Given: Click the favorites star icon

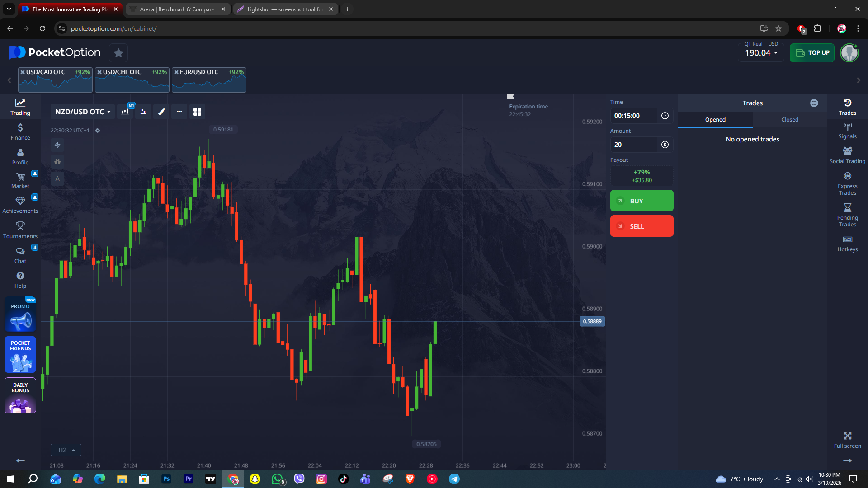Looking at the screenshot, I should (x=118, y=53).
